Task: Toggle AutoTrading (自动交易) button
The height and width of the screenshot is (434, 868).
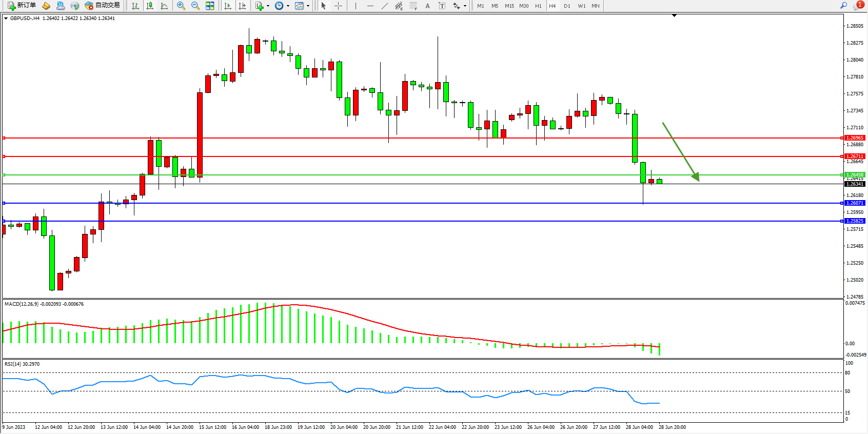Action: coord(103,6)
